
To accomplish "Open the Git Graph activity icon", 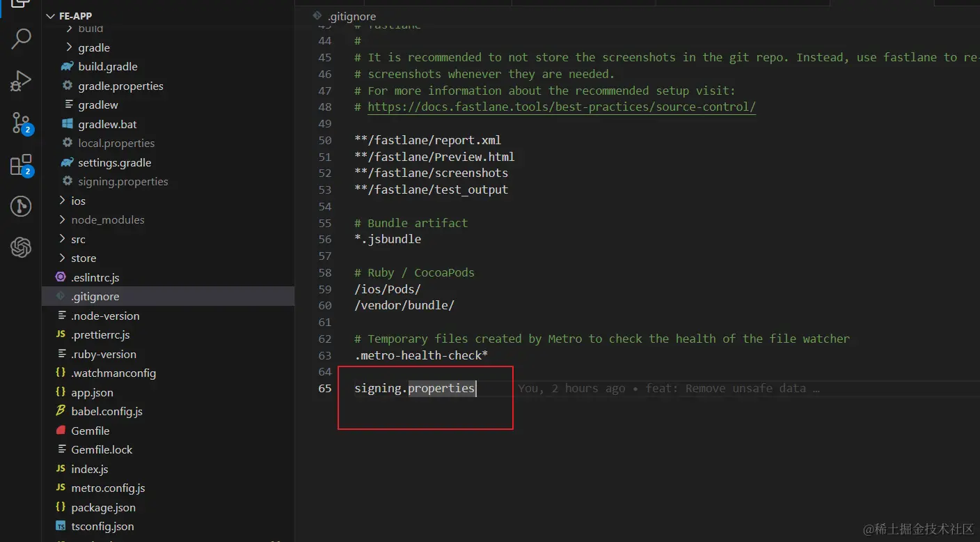I will (21, 206).
